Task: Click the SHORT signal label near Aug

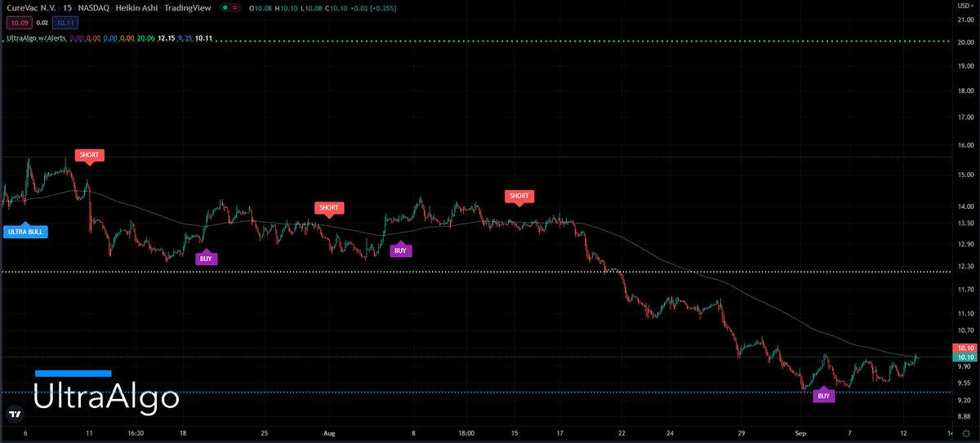Action: 329,207
